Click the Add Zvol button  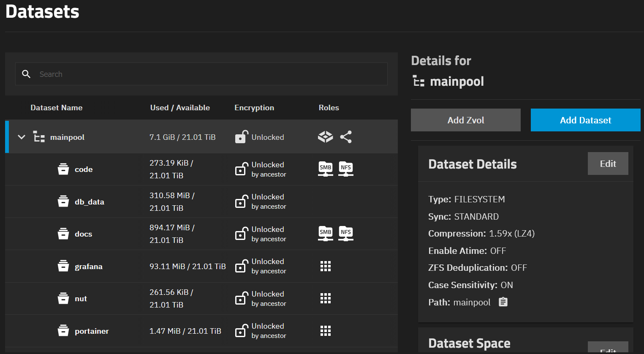(x=465, y=120)
